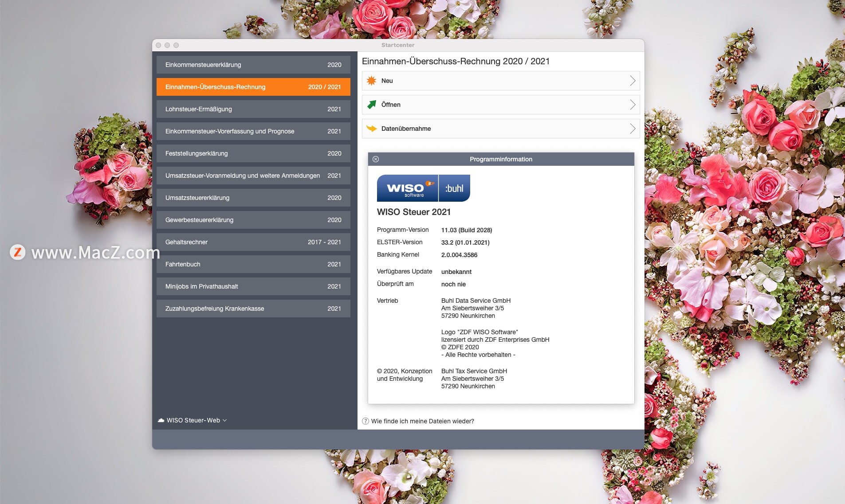Open Gehaltsrechner 2017 - 2021
This screenshot has height=504, width=845.
click(x=253, y=242)
